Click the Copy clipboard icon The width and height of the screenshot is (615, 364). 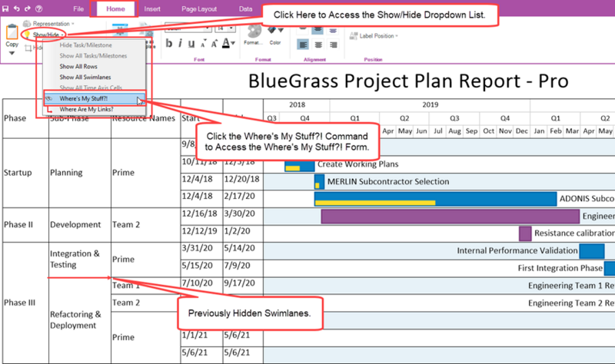pyautogui.click(x=12, y=32)
